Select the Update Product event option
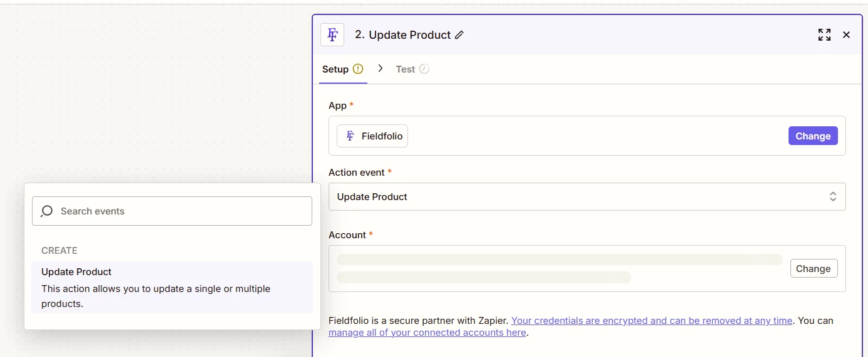Viewport: 868px width, 357px height. (172, 288)
